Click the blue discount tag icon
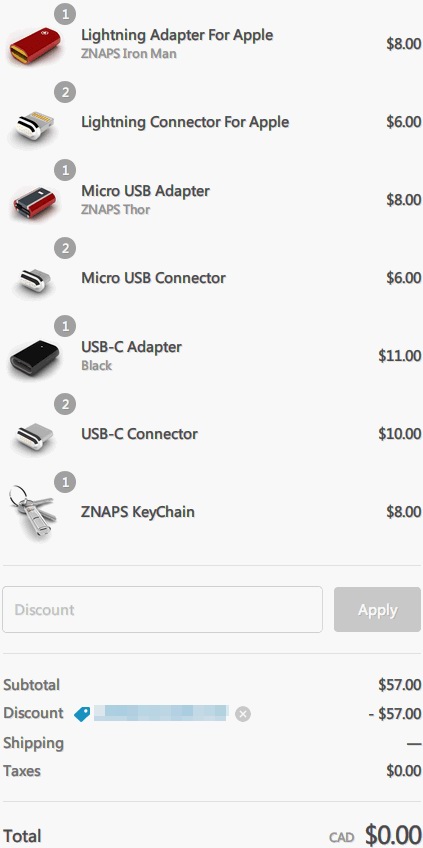Viewport: 423px width, 848px height. click(x=82, y=714)
